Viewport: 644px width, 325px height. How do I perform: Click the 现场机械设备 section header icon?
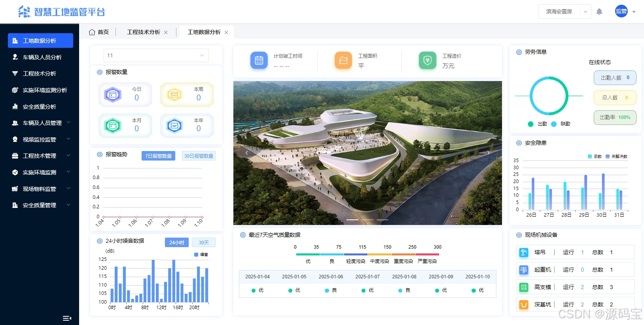(519, 235)
